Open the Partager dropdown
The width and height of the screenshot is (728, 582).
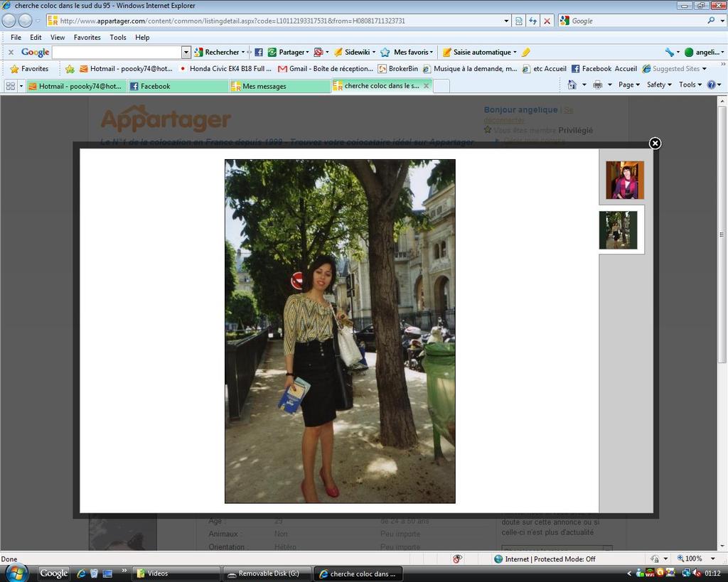pos(289,53)
